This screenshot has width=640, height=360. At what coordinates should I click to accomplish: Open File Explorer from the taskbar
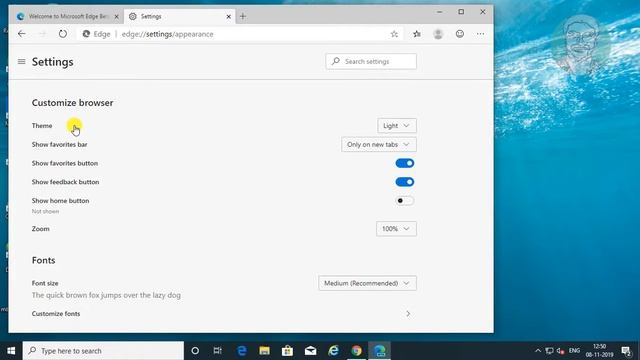point(264,351)
